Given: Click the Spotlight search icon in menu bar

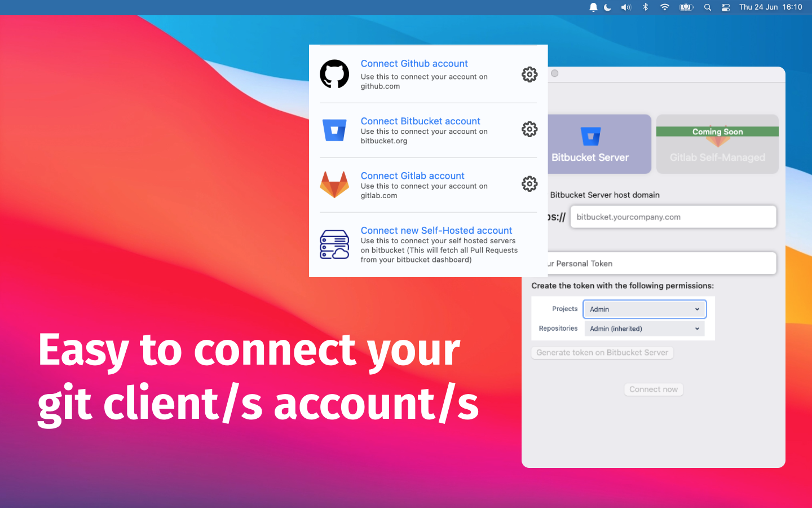Looking at the screenshot, I should pos(707,7).
